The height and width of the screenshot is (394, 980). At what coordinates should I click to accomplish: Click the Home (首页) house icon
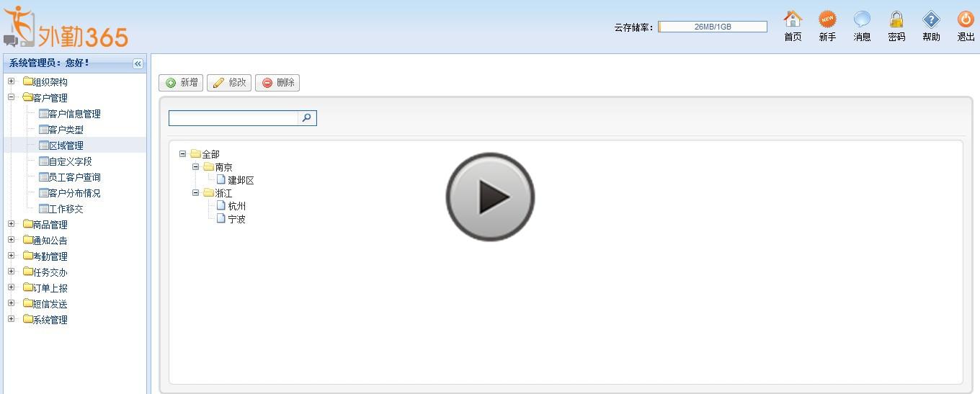click(x=793, y=19)
